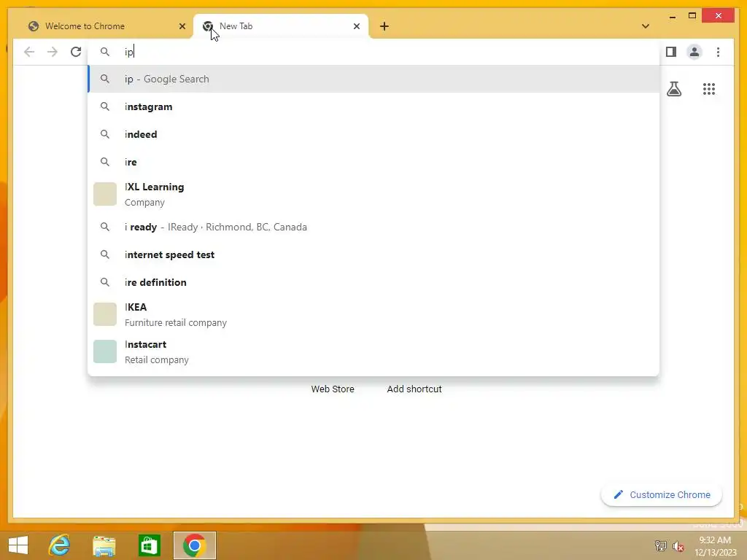Open Chrome's three-dot menu
Image resolution: width=747 pixels, height=560 pixels.
tap(718, 52)
